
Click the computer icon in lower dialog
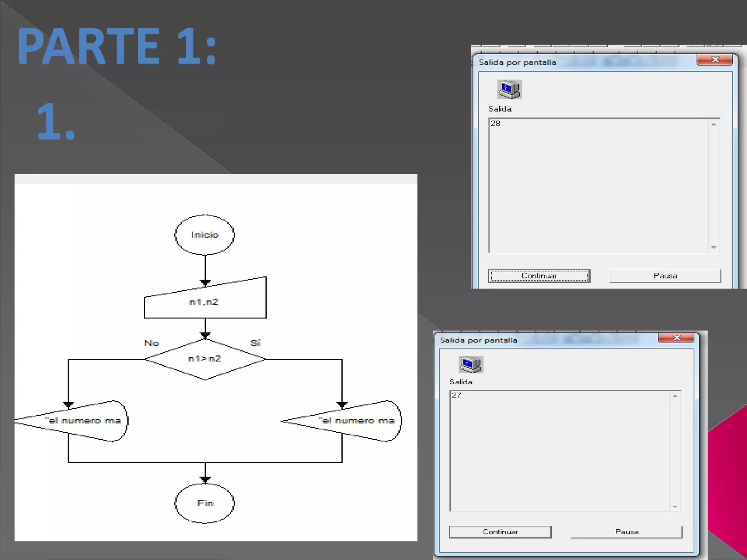(x=471, y=364)
